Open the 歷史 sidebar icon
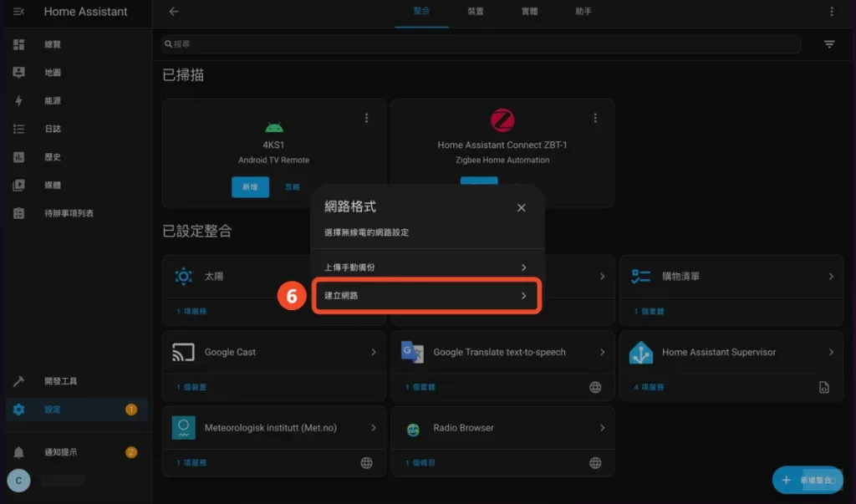 click(18, 156)
